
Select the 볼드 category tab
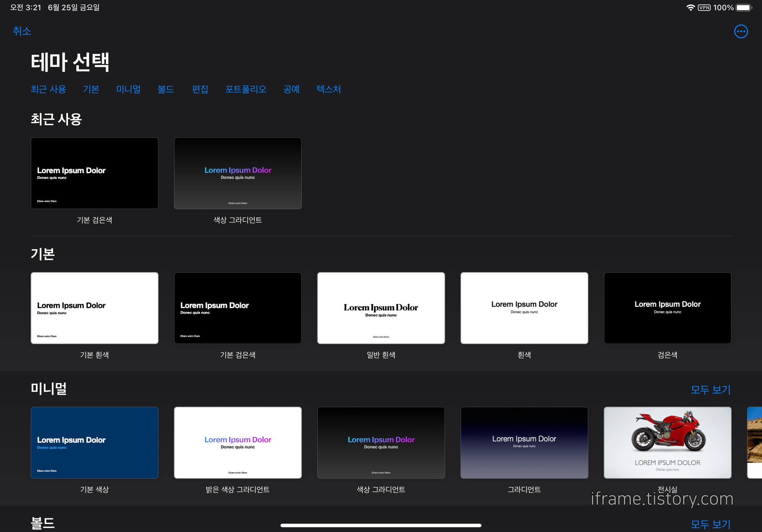click(x=166, y=89)
